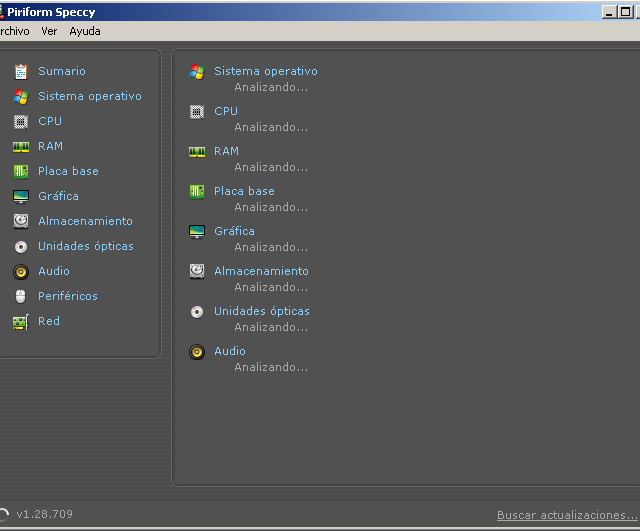
Task: Click the CPU chip icon in sidebar
Action: click(21, 122)
